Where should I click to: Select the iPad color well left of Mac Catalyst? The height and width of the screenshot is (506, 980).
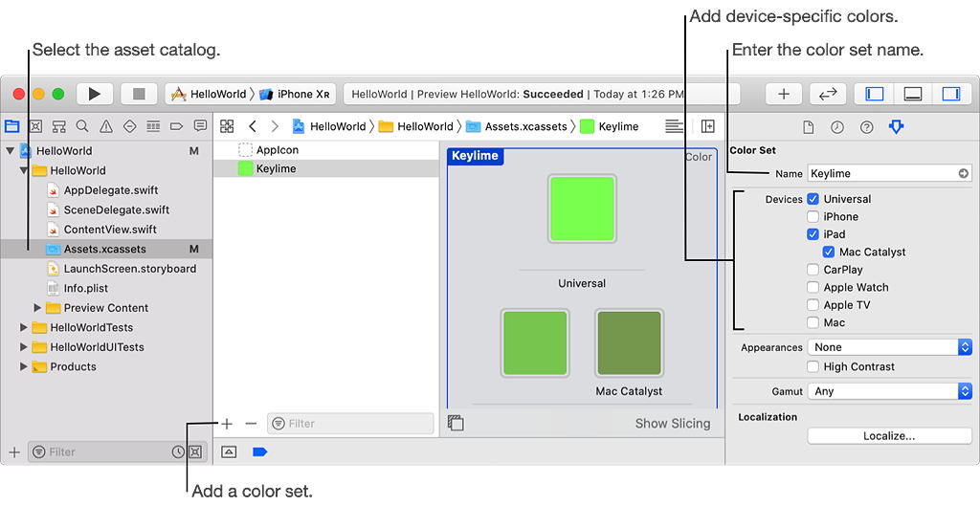[535, 343]
